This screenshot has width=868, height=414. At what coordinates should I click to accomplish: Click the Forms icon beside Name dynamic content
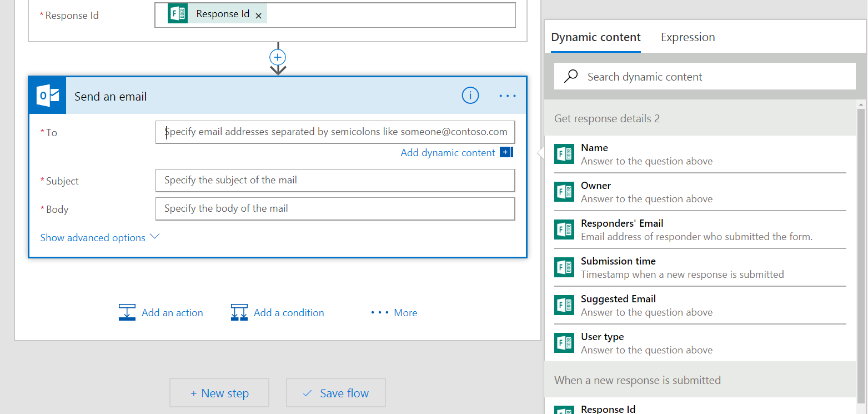(x=564, y=154)
